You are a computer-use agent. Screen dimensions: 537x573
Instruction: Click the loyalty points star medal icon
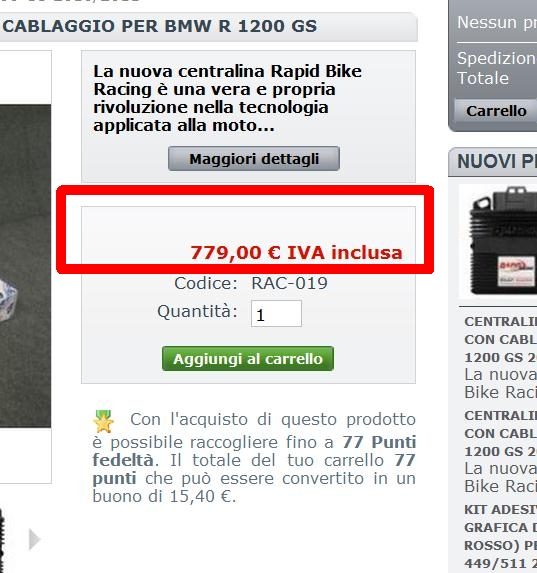click(103, 421)
